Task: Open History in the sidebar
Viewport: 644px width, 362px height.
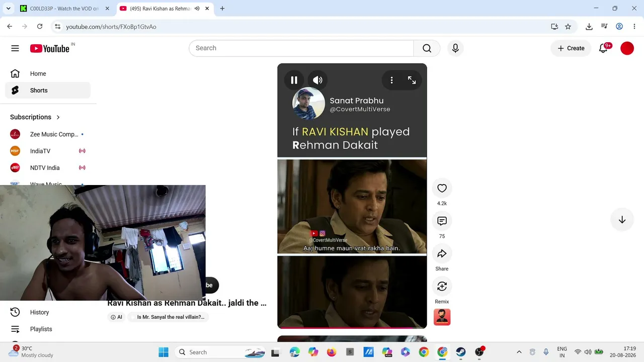Action: coord(48,312)
